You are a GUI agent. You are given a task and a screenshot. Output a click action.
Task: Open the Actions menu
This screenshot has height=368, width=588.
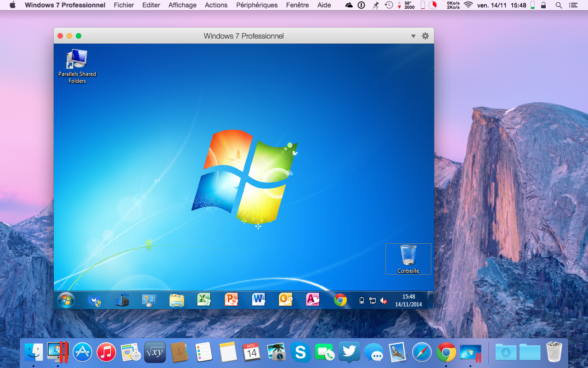pyautogui.click(x=216, y=5)
